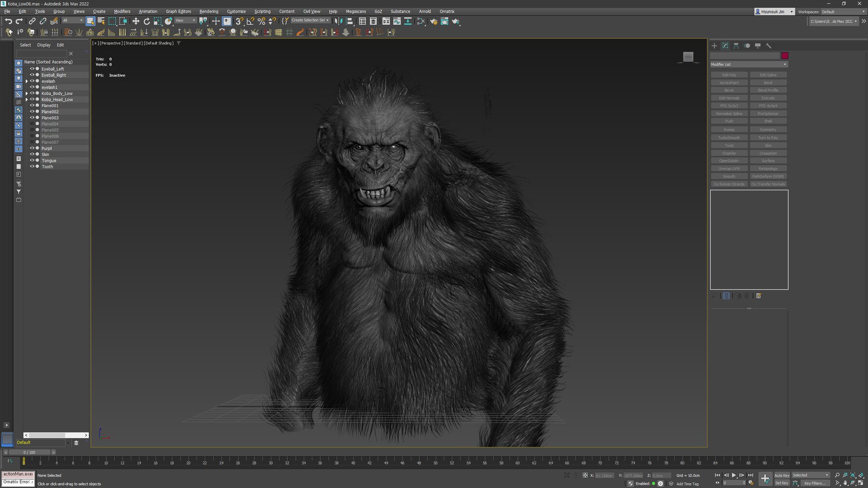Screen dimensions: 868x488
Task: Click the Edit Poly modifier button
Action: [729, 75]
